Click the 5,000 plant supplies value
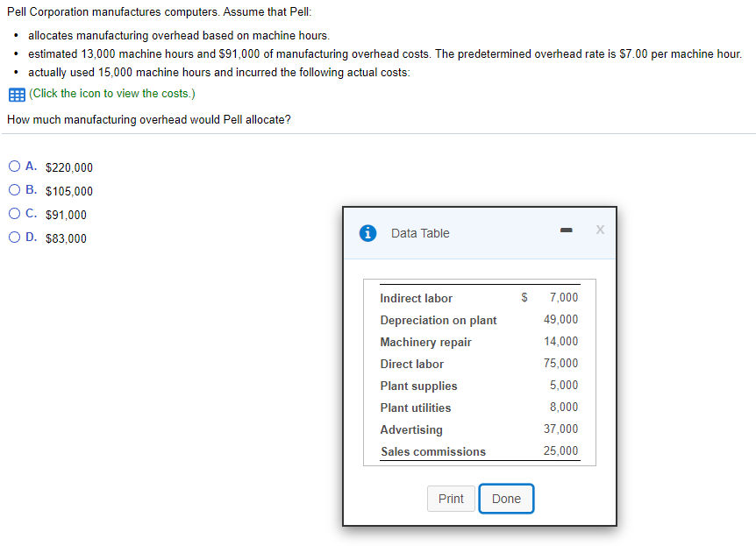The height and width of the screenshot is (546, 756). click(564, 385)
